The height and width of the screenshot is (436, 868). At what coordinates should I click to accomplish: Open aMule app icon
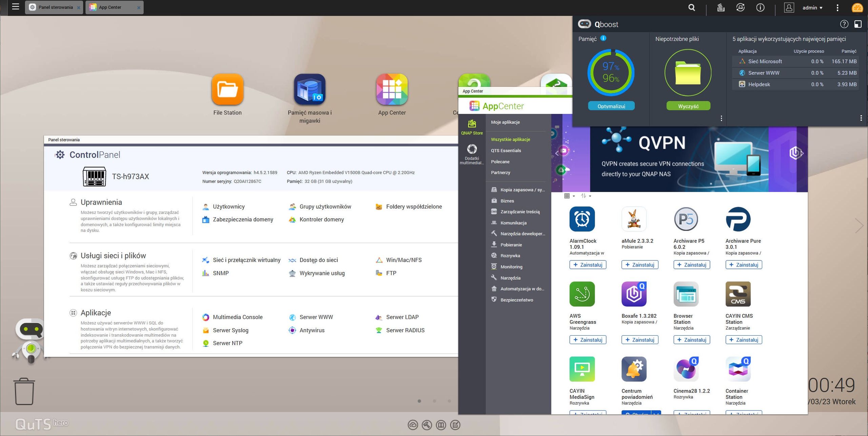pos(634,219)
